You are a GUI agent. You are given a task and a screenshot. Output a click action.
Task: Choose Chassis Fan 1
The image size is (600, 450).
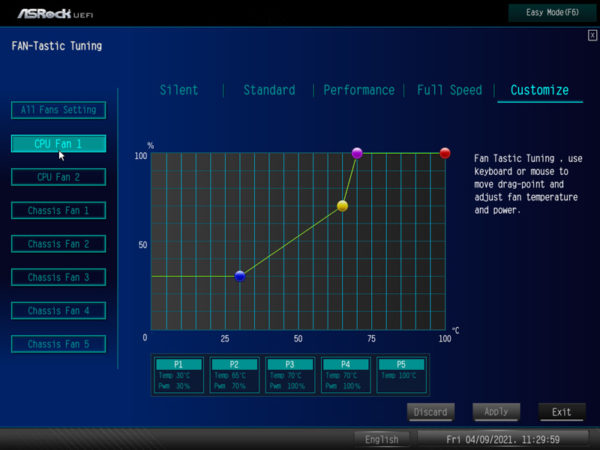pyautogui.click(x=59, y=210)
